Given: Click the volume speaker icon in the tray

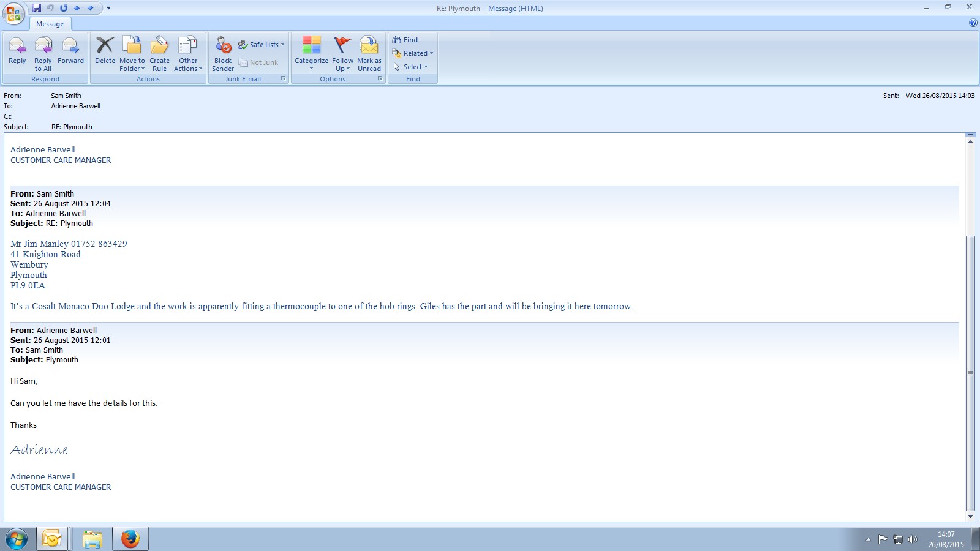Looking at the screenshot, I should click(x=913, y=539).
